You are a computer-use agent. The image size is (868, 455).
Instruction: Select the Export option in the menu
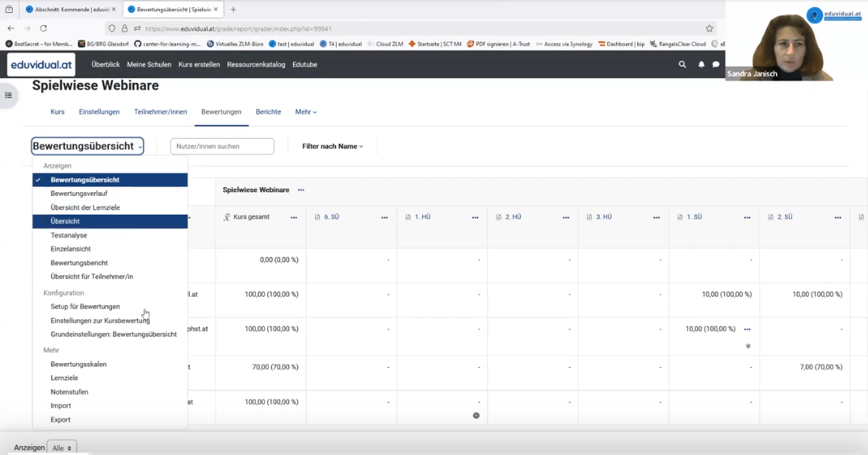61,420
